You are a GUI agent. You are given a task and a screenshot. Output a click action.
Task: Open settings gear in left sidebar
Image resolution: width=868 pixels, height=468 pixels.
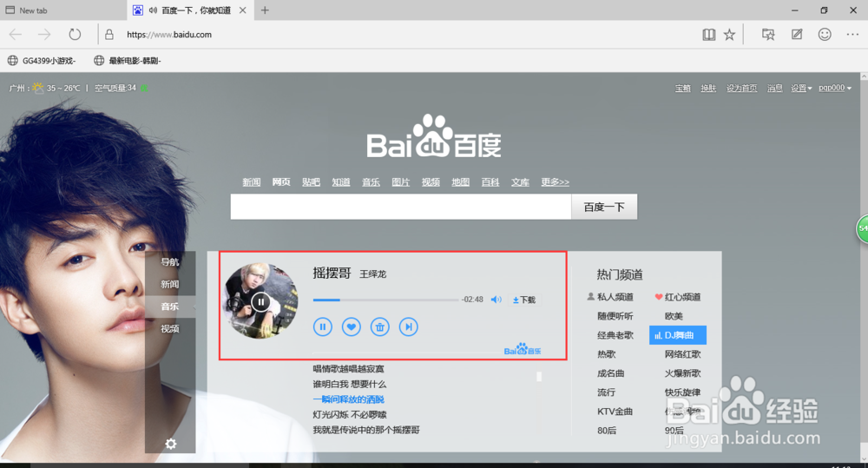170,444
